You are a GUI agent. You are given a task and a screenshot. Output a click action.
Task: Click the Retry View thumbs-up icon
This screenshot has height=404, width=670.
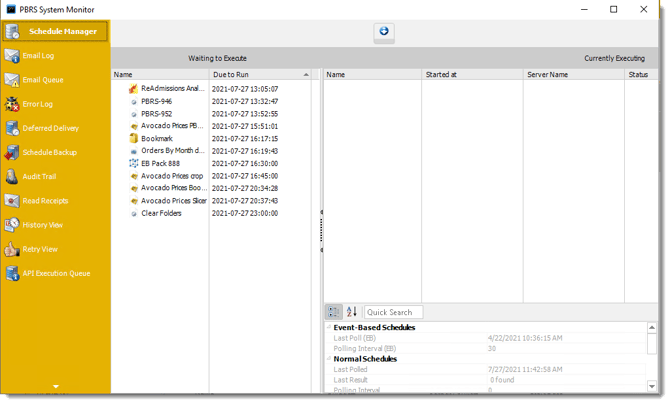pos(12,249)
